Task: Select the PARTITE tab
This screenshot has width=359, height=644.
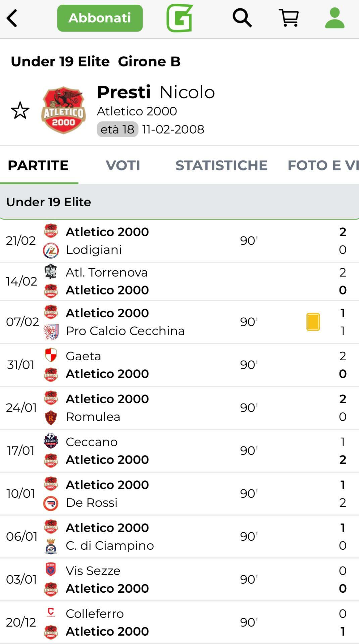Action: pos(38,165)
